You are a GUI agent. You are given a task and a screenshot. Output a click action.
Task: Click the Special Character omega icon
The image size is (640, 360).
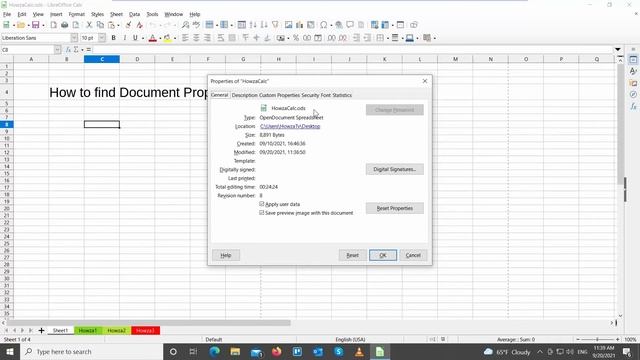pyautogui.click(x=324, y=25)
